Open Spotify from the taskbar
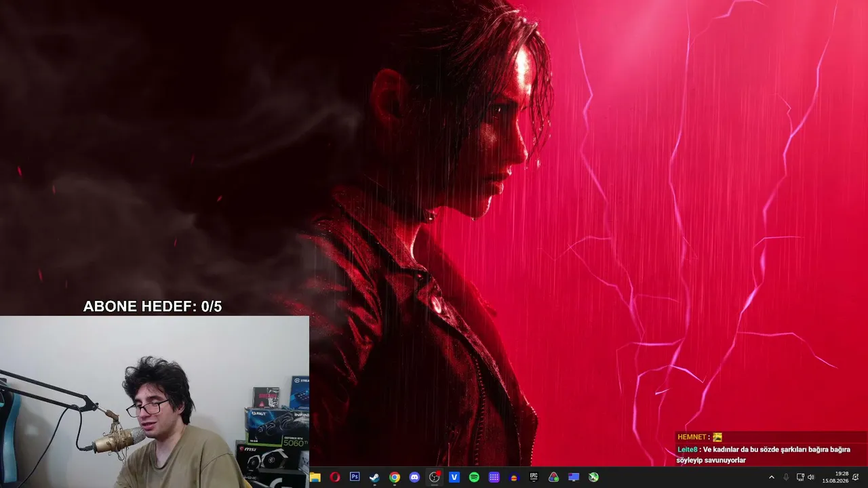 pyautogui.click(x=474, y=477)
